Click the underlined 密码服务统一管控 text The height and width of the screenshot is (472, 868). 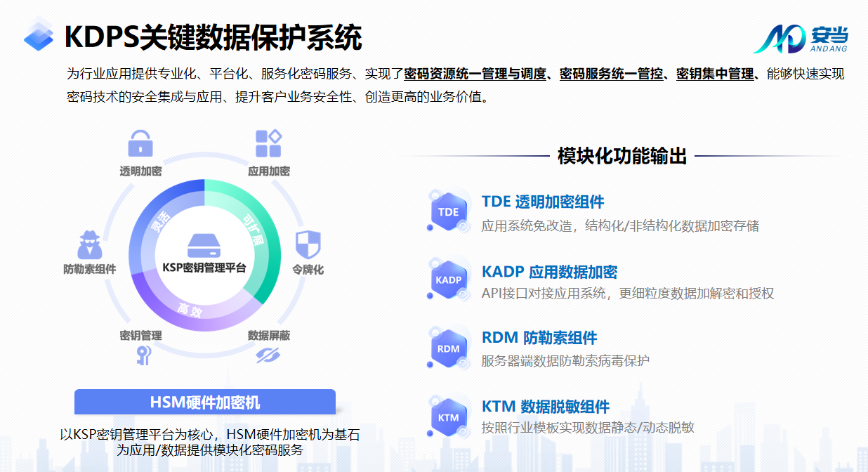pos(612,74)
